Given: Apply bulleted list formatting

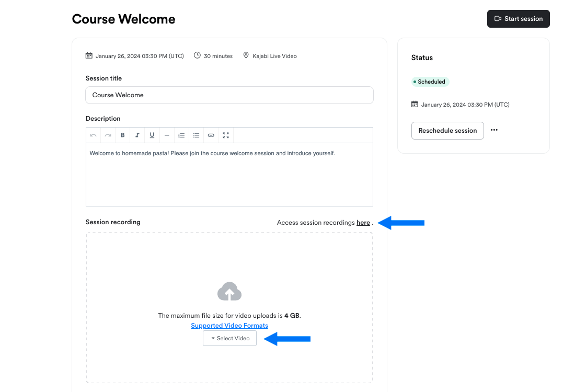Looking at the screenshot, I should pyautogui.click(x=196, y=135).
